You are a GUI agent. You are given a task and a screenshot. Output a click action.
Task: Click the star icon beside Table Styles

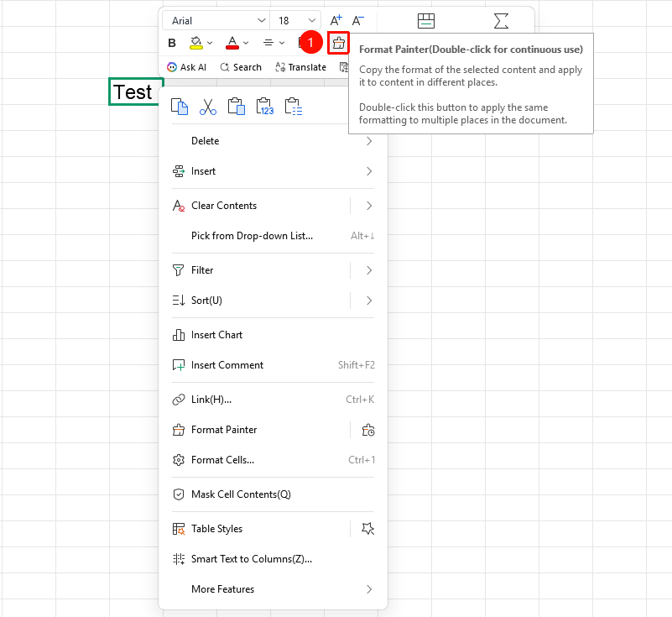pyautogui.click(x=367, y=529)
